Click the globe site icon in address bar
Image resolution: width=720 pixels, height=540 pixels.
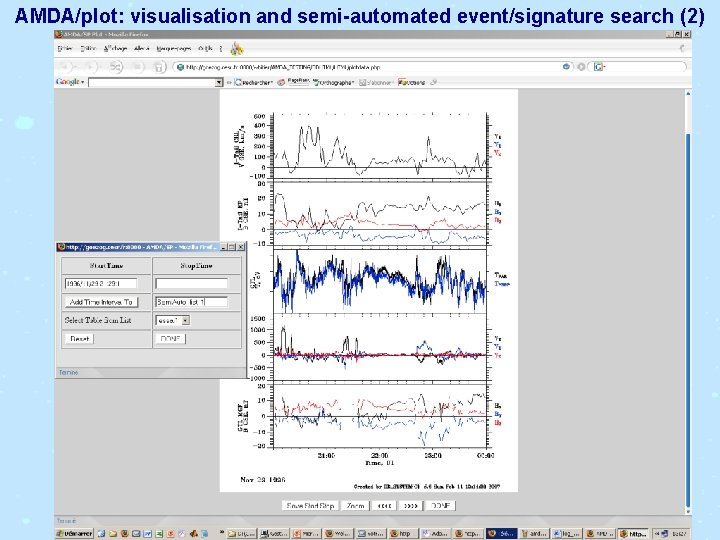pyautogui.click(x=180, y=67)
